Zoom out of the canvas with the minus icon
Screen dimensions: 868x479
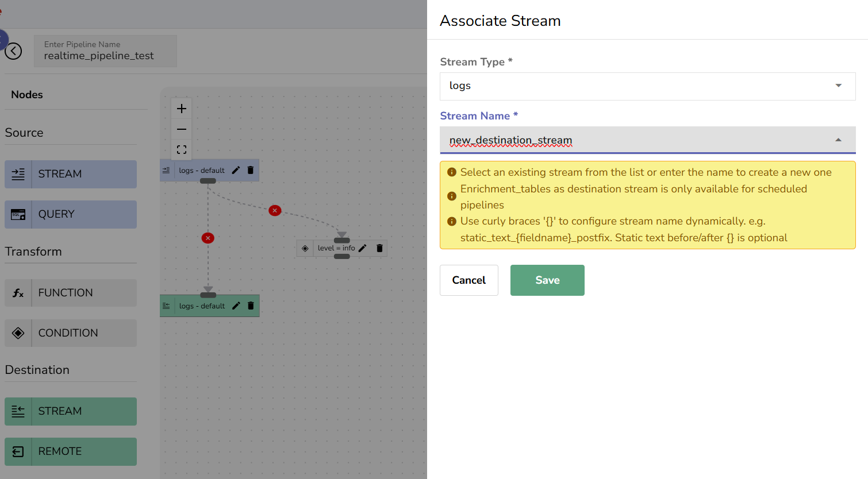[182, 129]
